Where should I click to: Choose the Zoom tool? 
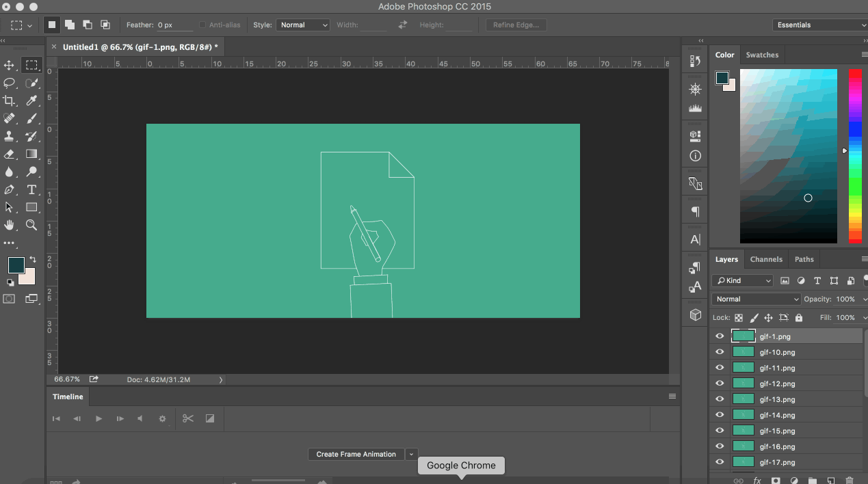point(31,225)
